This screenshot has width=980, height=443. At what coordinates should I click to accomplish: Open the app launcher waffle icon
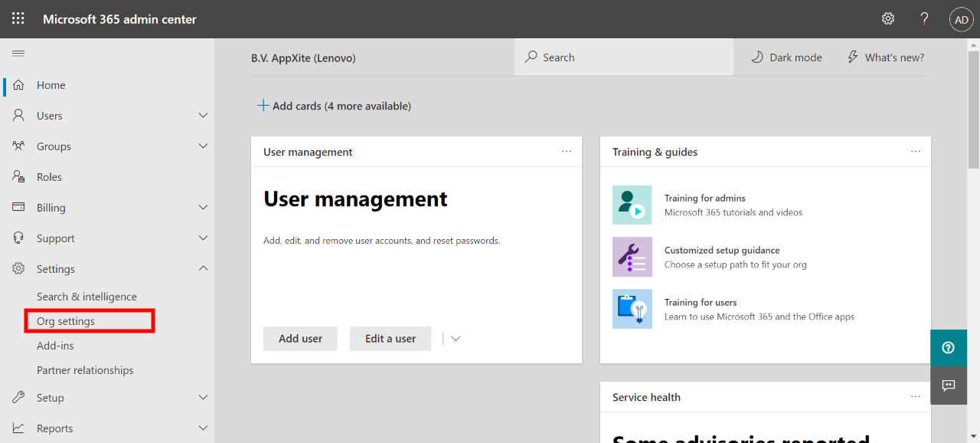(x=18, y=18)
